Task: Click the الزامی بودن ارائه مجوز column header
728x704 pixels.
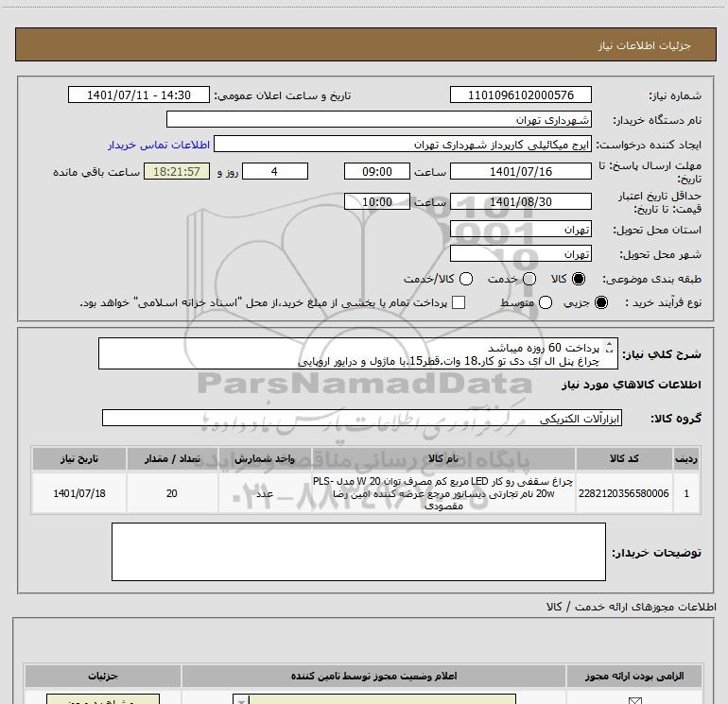Action: pyautogui.click(x=634, y=676)
